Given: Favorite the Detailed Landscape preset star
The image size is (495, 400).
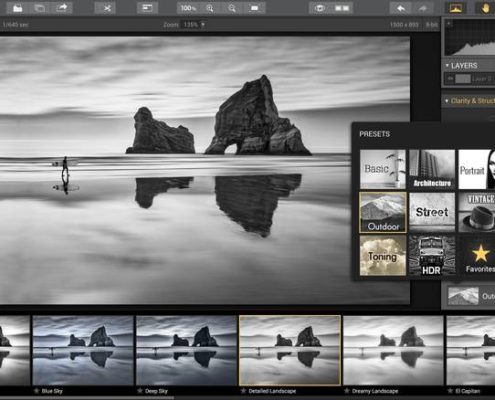Looking at the screenshot, I should 243,391.
